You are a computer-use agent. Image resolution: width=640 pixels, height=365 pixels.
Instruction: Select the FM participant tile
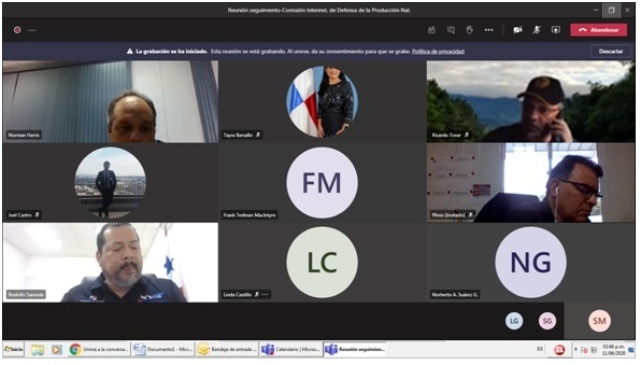(x=322, y=182)
